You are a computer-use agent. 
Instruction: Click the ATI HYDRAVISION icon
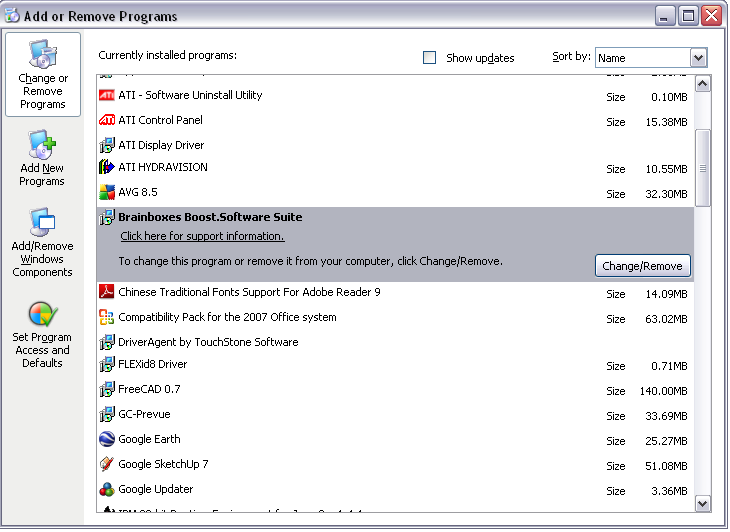point(107,167)
